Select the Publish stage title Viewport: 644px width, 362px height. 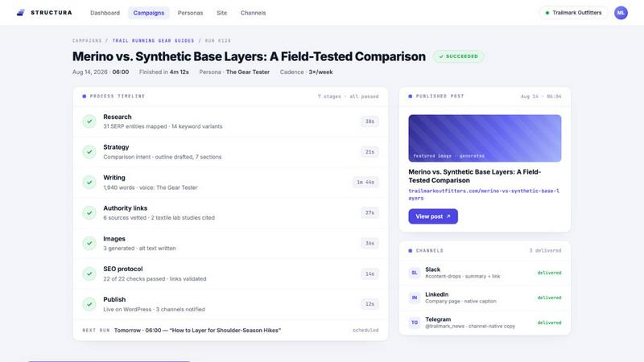pos(114,299)
